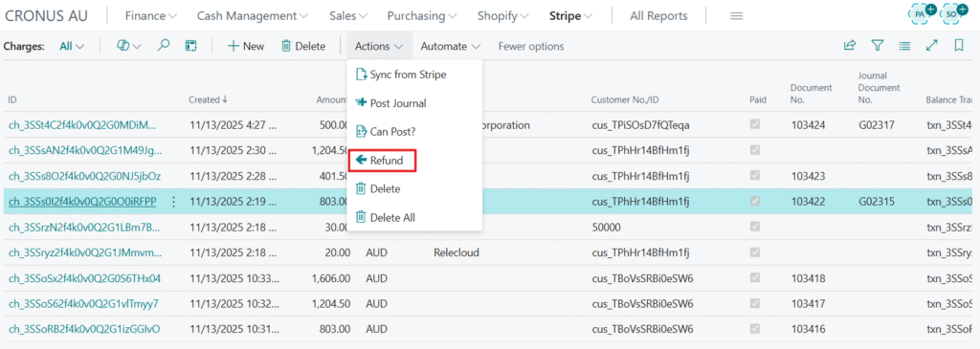Click the share icon in toolbar
This screenshot has width=980, height=349.
tap(850, 46)
